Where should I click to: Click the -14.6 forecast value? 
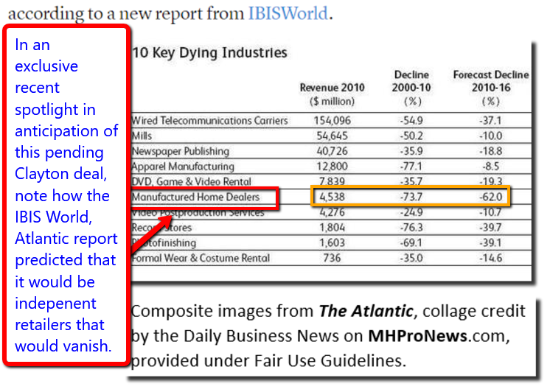(x=491, y=259)
